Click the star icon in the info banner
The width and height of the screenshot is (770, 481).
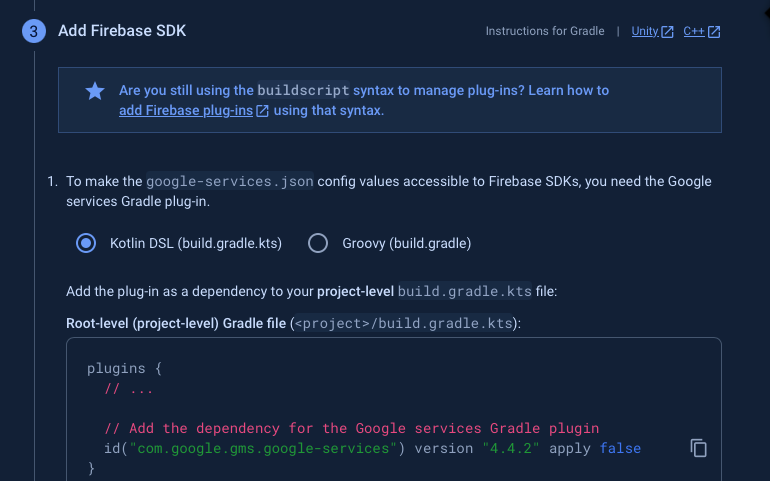95,91
